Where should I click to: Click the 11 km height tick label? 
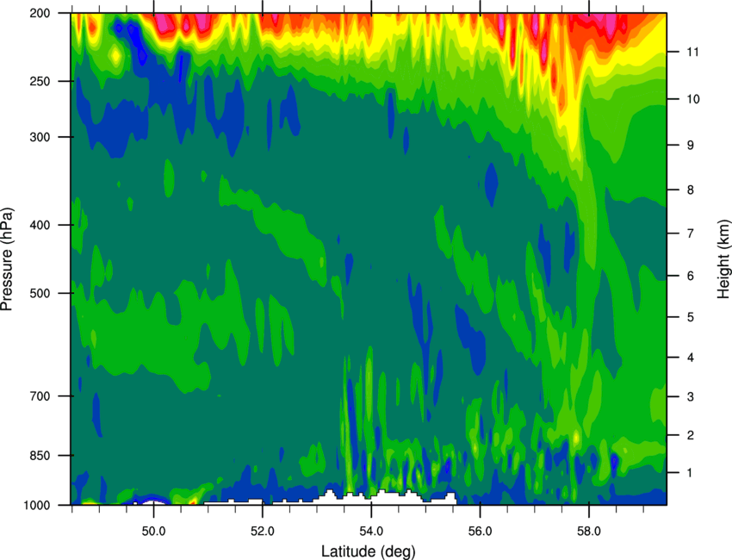[693, 52]
